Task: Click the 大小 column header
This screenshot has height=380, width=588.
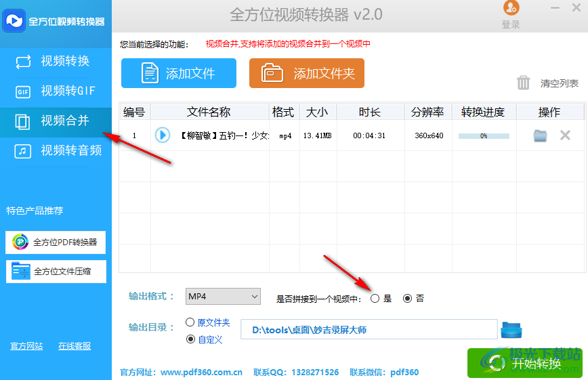Action: point(318,112)
